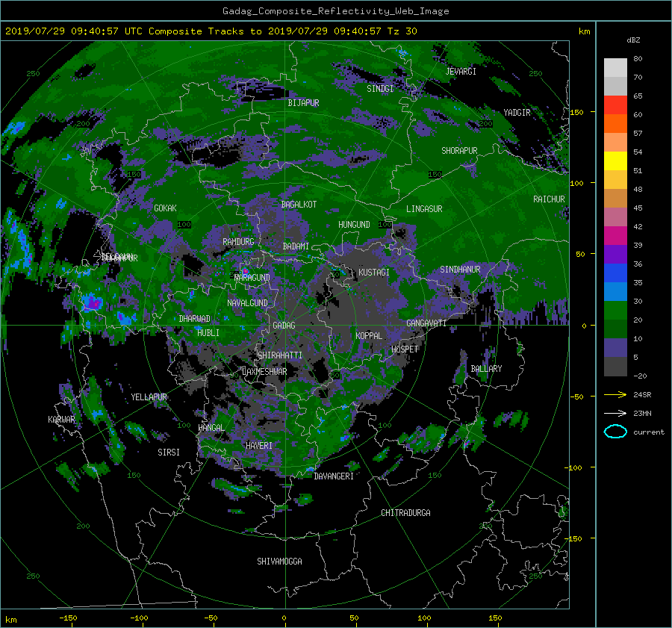Select the grey 70-80 dBZ color swatch
Viewport: 672px width, 628px height.
coord(615,68)
